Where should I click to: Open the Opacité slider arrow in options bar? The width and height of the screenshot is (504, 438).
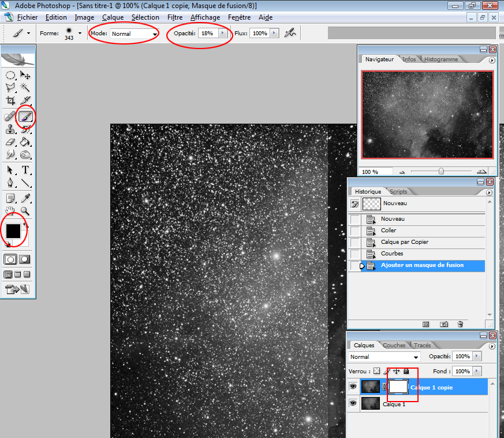222,33
